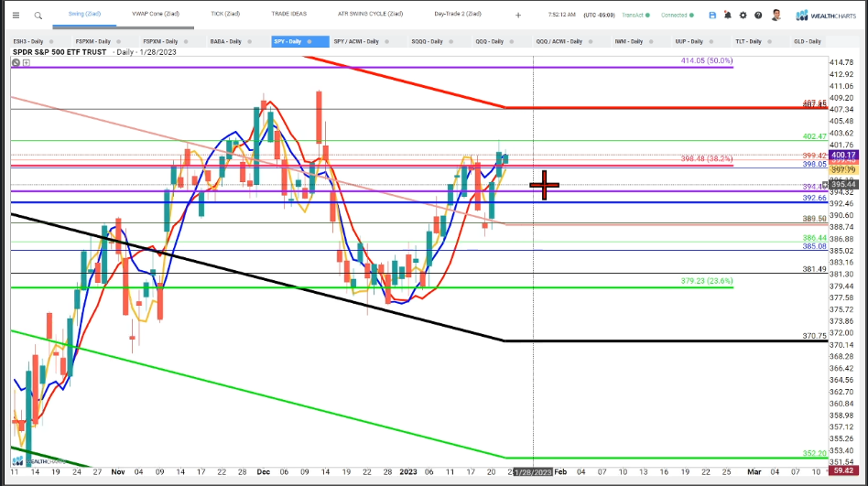Select the IWM - Daily chart tab

(629, 41)
